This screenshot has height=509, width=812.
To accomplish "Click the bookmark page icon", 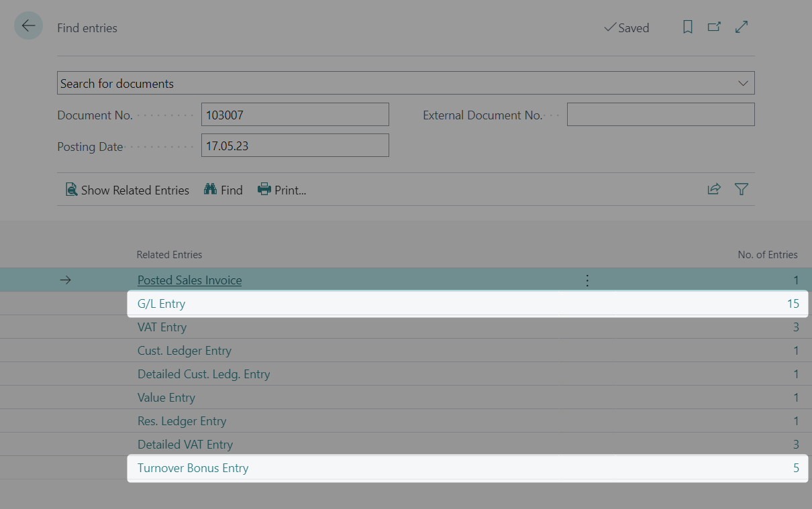I will coord(687,27).
